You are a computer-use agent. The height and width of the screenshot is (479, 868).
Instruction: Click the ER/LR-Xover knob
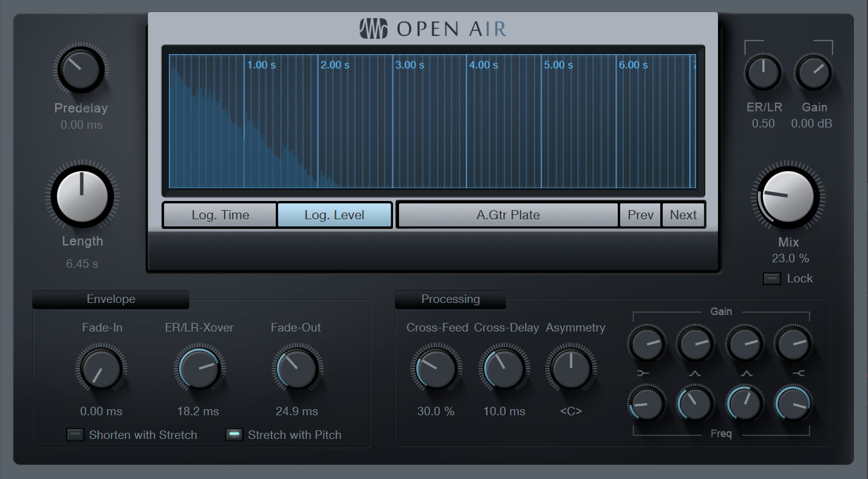pyautogui.click(x=199, y=368)
